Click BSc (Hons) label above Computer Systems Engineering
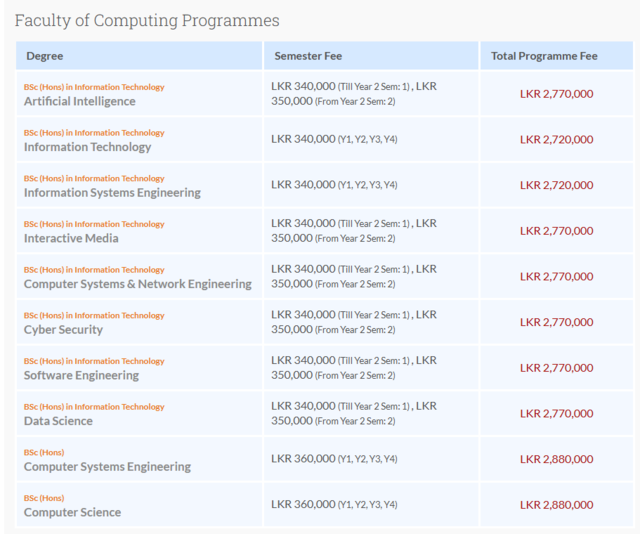Image resolution: width=640 pixels, height=534 pixels. 44,452
